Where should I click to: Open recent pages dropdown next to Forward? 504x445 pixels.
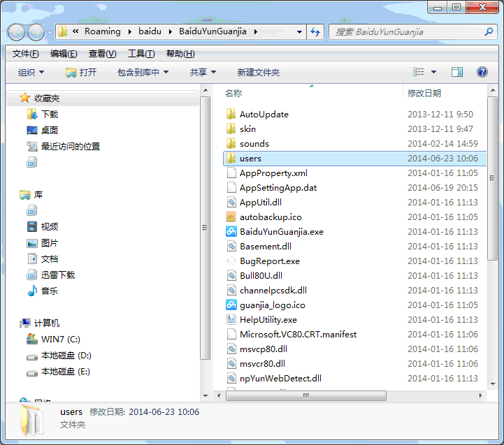(x=50, y=32)
